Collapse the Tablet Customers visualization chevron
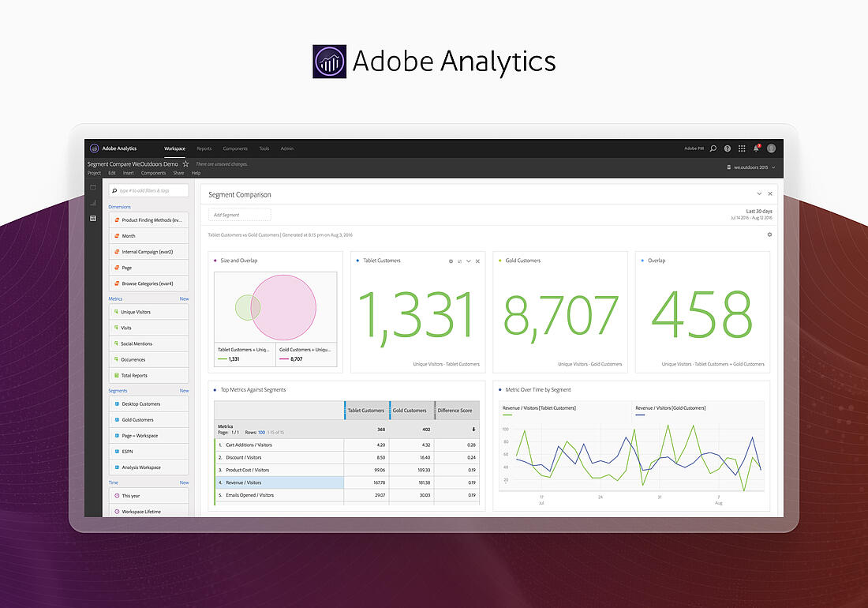This screenshot has height=608, width=868. click(x=468, y=261)
